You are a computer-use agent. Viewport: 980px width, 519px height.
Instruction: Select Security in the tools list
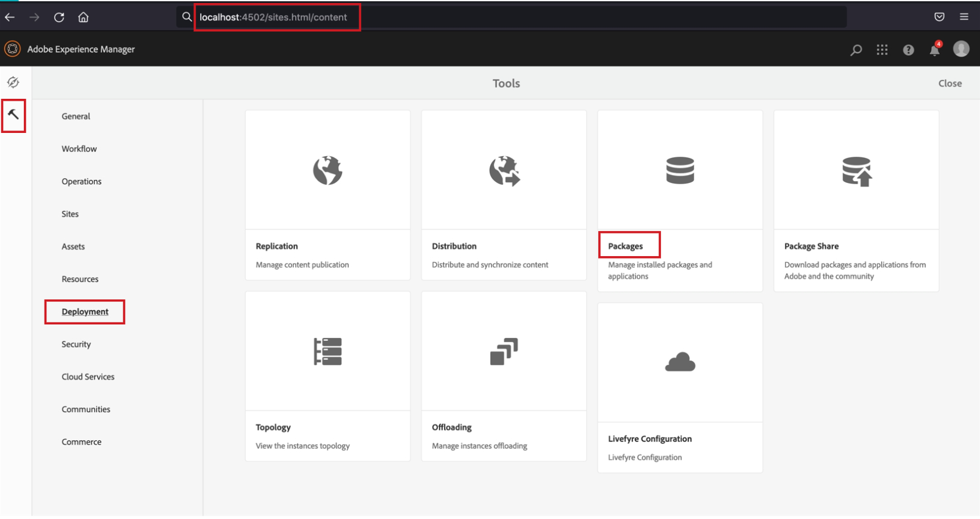tap(76, 345)
